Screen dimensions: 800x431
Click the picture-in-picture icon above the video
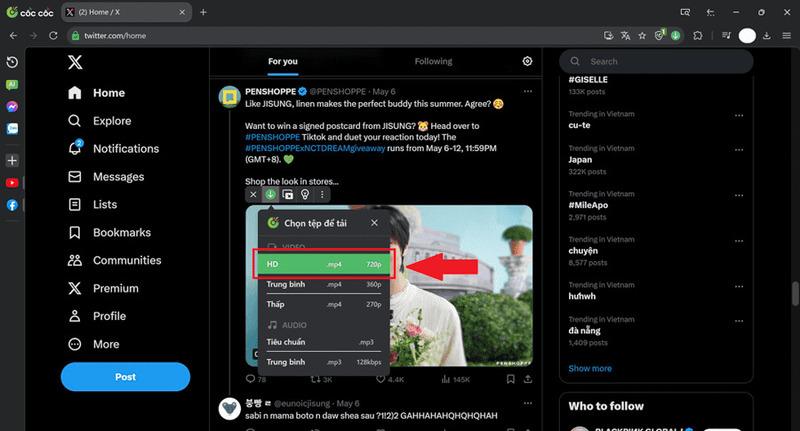pyautogui.click(x=287, y=194)
